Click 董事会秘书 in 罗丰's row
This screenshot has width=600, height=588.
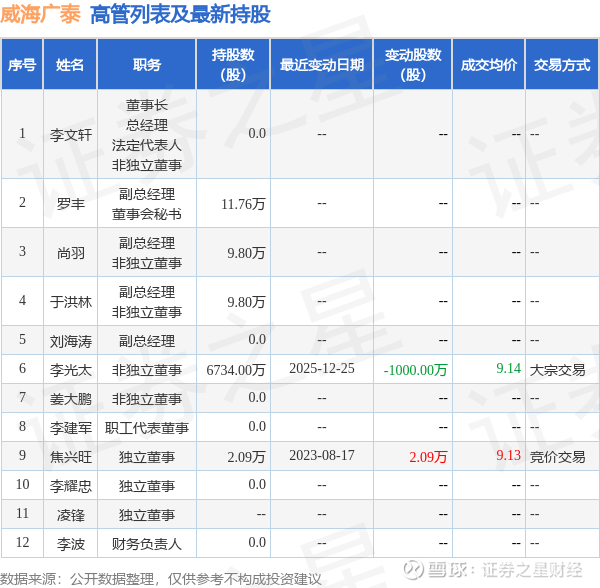[x=147, y=214]
